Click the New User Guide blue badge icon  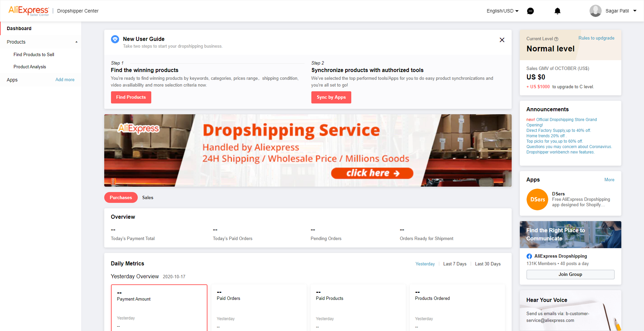pyautogui.click(x=115, y=39)
